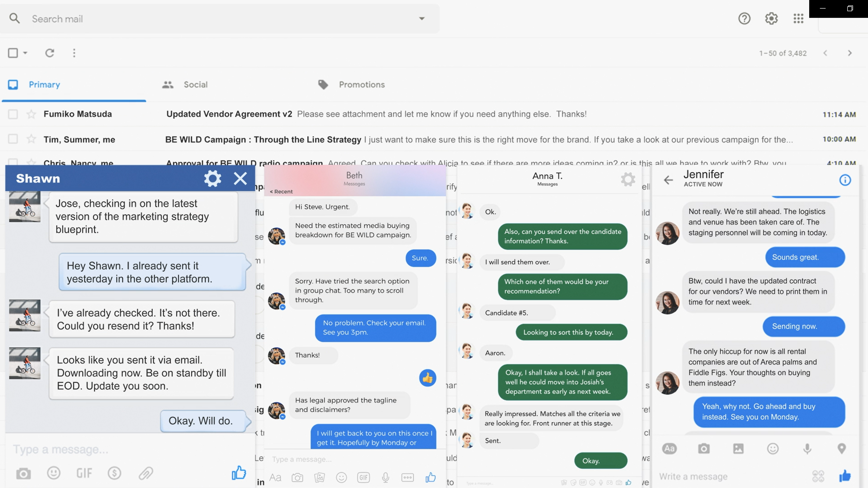This screenshot has width=868, height=488.
Task: Check the Fumiko Matsuda email checkbox
Action: [x=13, y=114]
